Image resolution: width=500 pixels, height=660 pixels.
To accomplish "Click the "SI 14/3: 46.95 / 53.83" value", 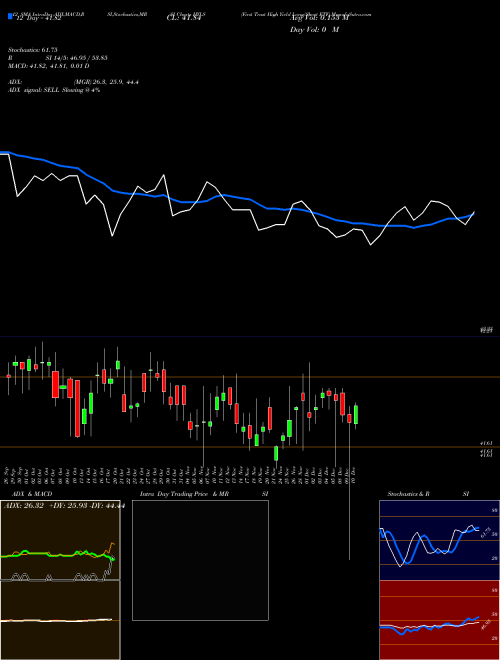I will (x=77, y=58).
